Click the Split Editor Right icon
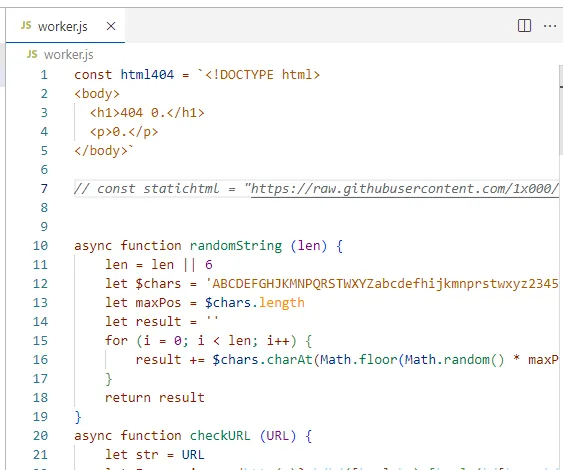The height and width of the screenshot is (470, 563). [524, 26]
